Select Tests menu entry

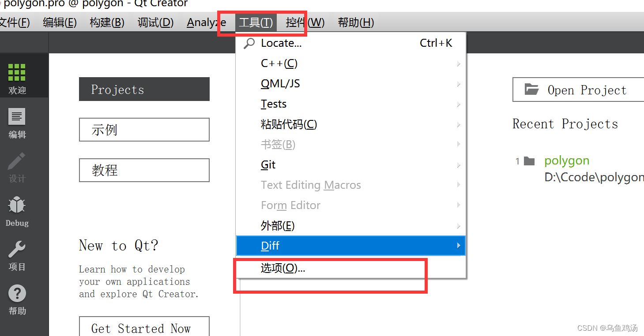coord(351,104)
